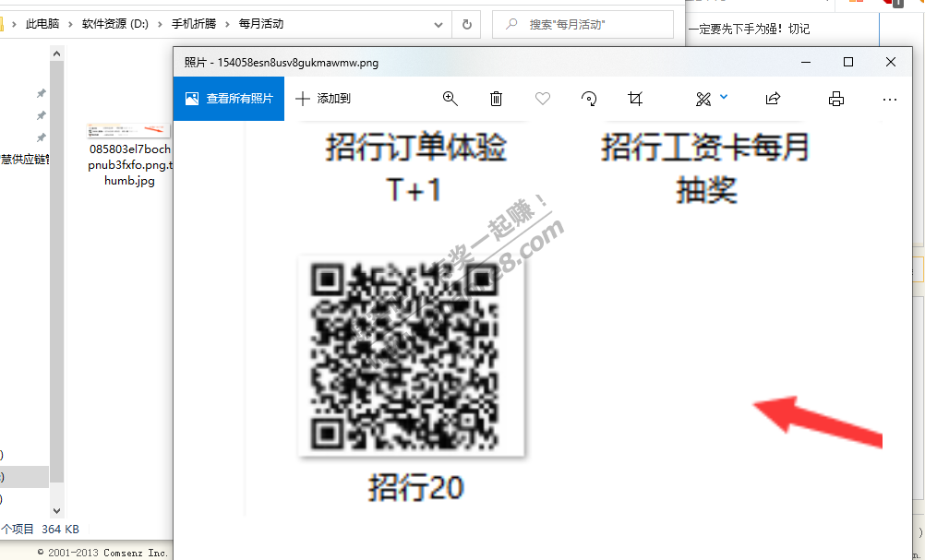The width and height of the screenshot is (925, 560).
Task: Click the 364 KB status bar text
Action: click(x=60, y=530)
